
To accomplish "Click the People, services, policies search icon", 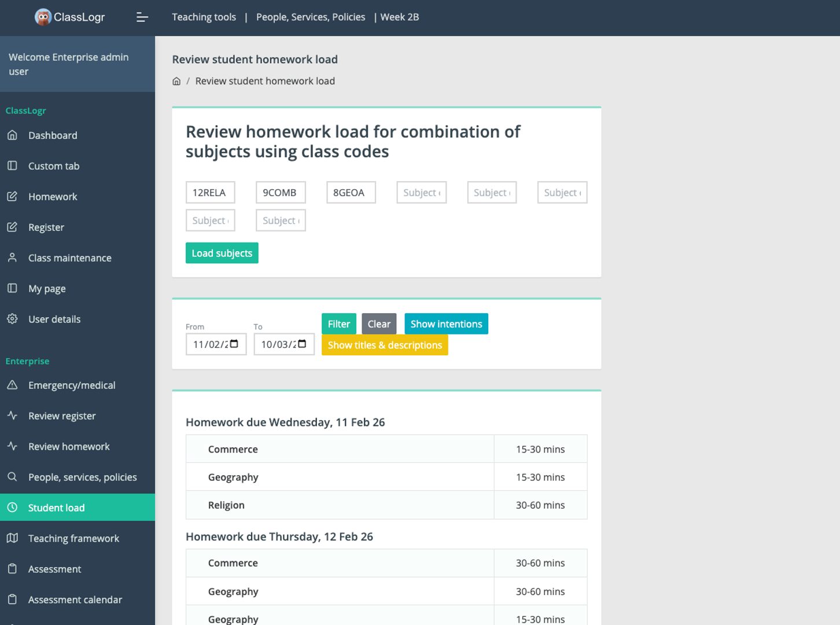I will tap(12, 477).
